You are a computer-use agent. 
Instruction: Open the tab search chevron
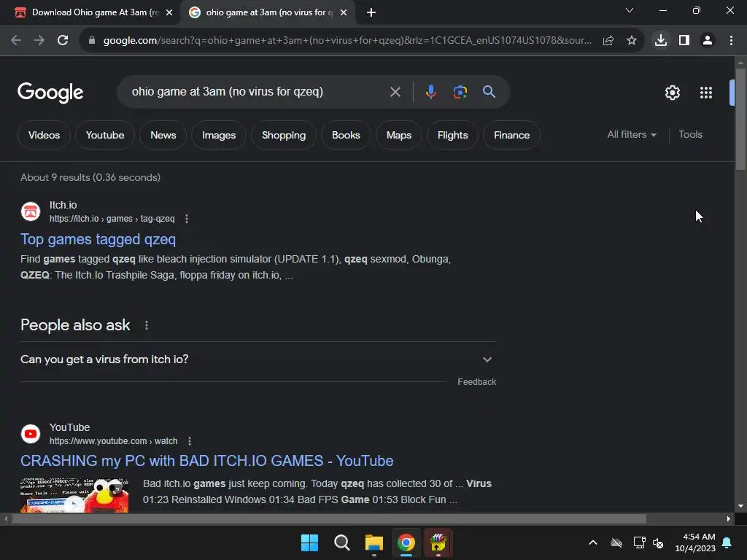click(630, 10)
